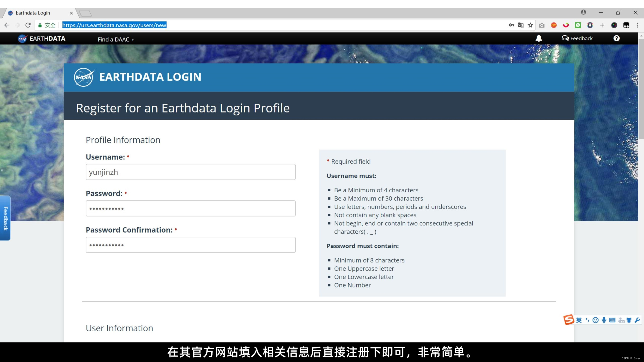Open Sogou soft keyboard
Viewport: 644px width, 362px height.
pos(612,320)
